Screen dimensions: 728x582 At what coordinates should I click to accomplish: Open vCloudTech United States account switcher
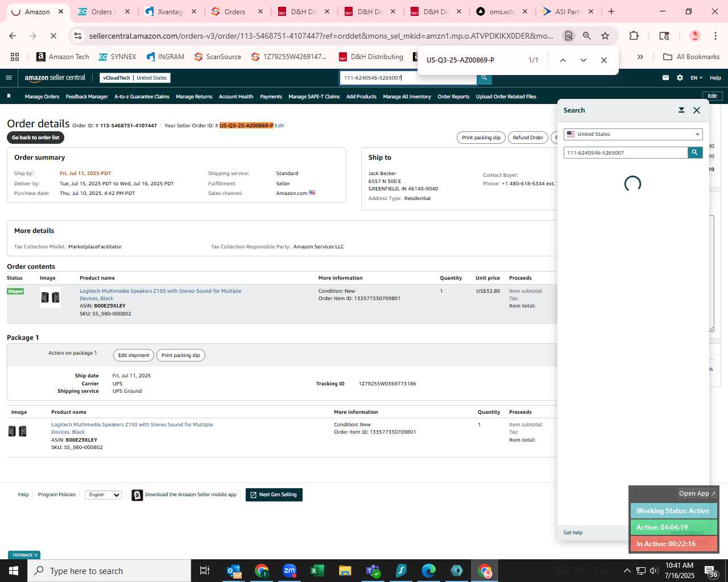pyautogui.click(x=135, y=78)
